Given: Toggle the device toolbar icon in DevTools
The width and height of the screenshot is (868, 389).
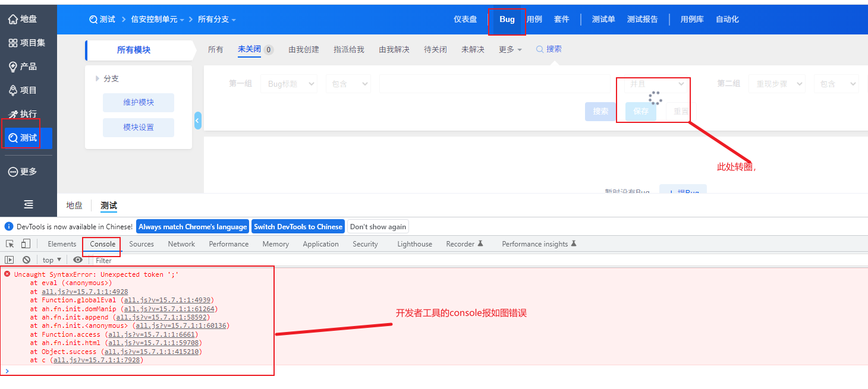Looking at the screenshot, I should [26, 243].
